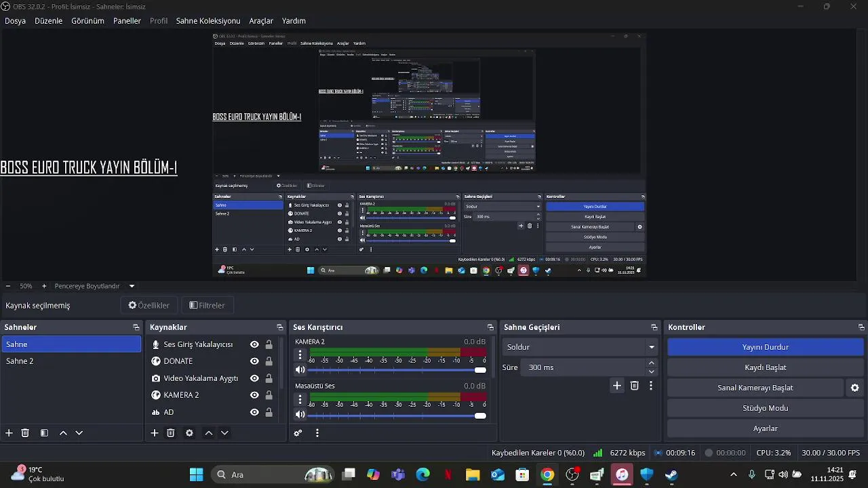Remove selected source with Kaynaklar trash icon
This screenshot has height=488, width=868.
pyautogui.click(x=171, y=433)
